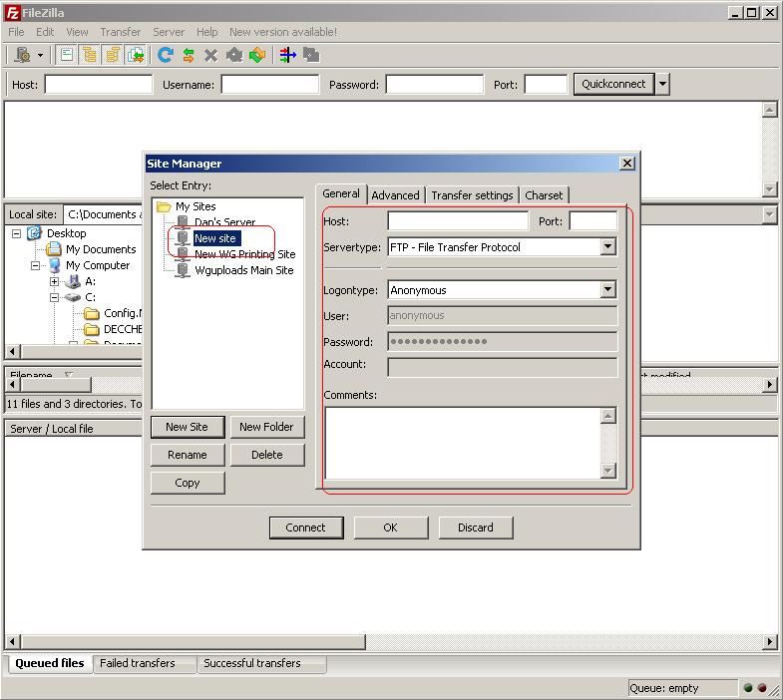Click the quickconnect Host field
The height and width of the screenshot is (700, 783).
99,85
